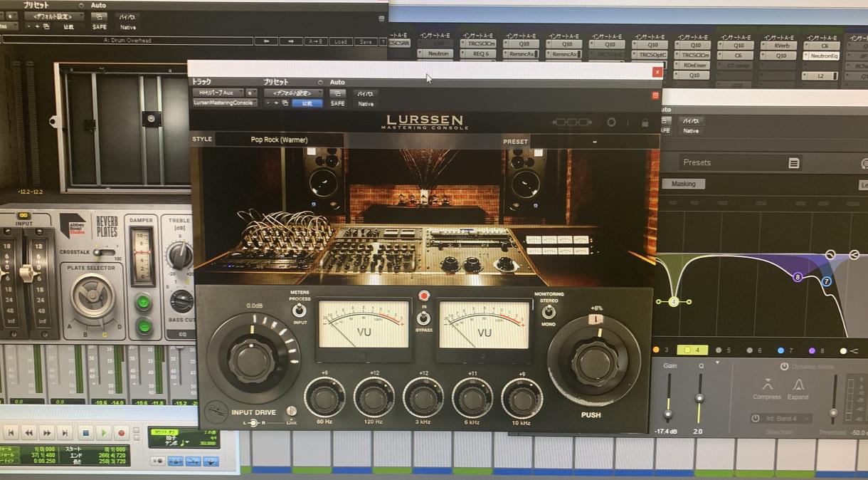
Task: Click the EQ button on Reverb Plates
Action: 182,334
